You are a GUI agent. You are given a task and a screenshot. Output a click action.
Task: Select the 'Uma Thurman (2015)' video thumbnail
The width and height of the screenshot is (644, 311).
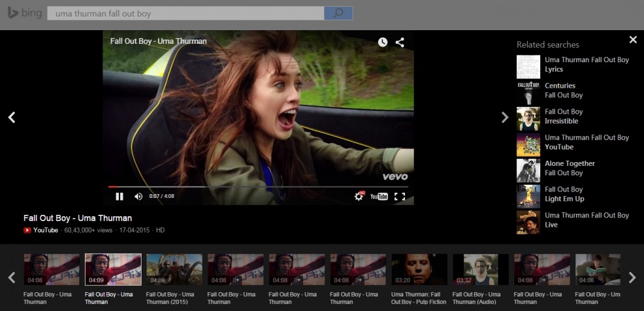[174, 269]
